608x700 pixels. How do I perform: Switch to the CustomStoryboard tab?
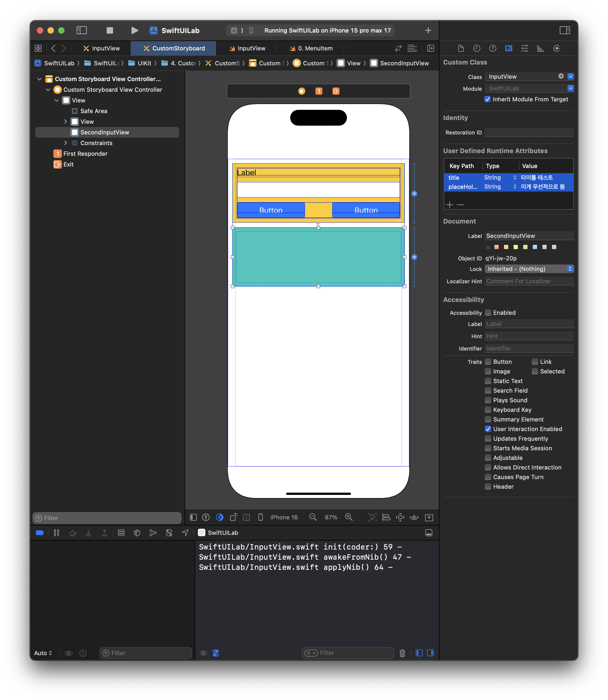pyautogui.click(x=174, y=48)
